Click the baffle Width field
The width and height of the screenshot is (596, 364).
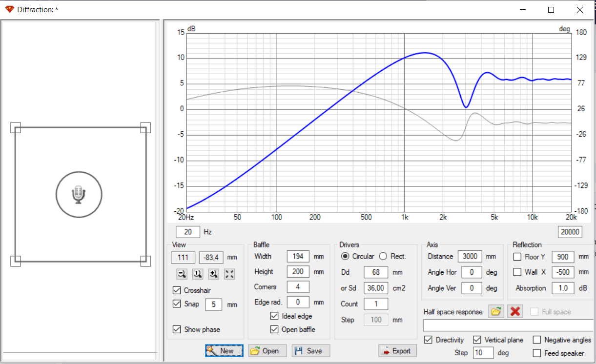click(298, 256)
